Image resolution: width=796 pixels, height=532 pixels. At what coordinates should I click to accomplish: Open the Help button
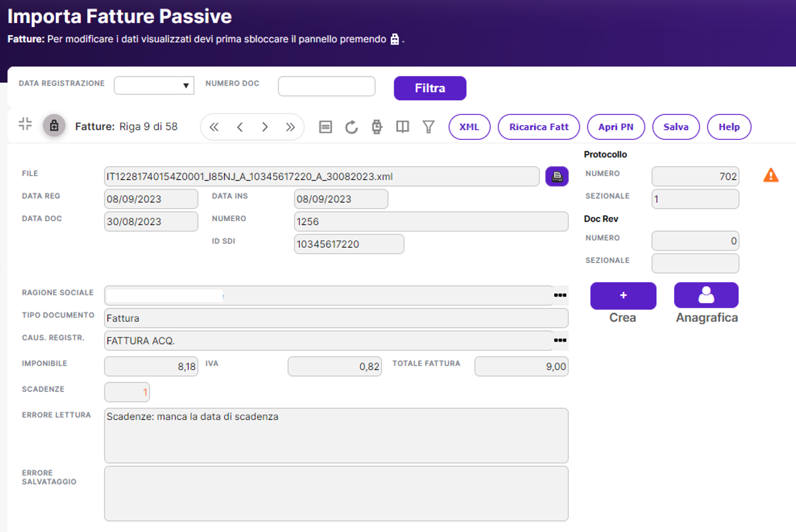(x=729, y=127)
